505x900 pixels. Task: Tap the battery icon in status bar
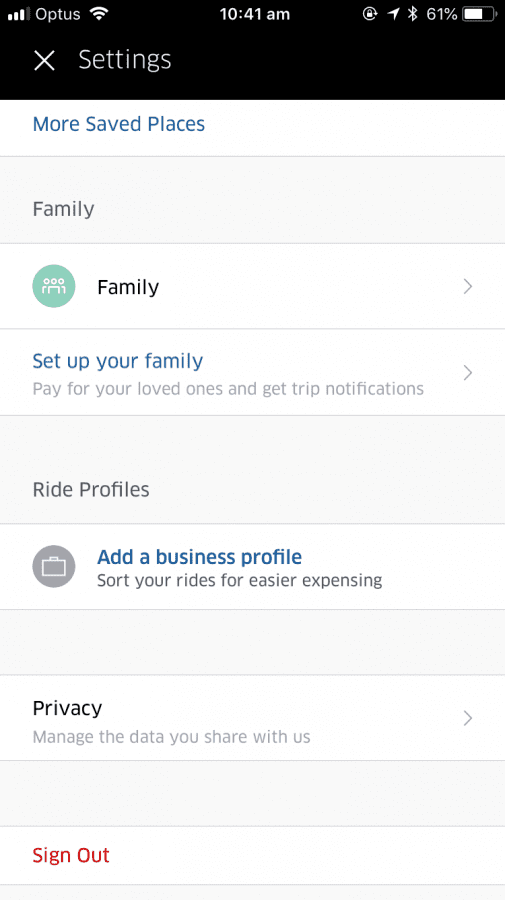point(480,14)
